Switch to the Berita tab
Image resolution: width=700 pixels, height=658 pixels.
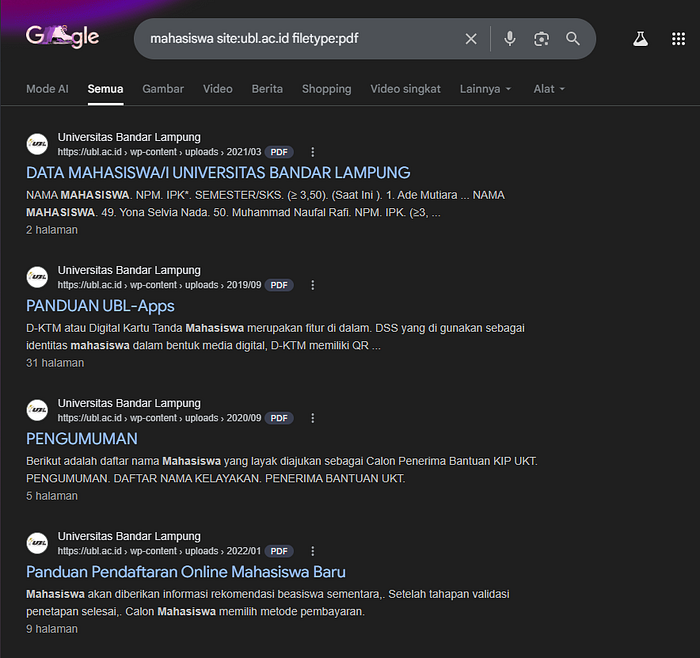tap(267, 89)
